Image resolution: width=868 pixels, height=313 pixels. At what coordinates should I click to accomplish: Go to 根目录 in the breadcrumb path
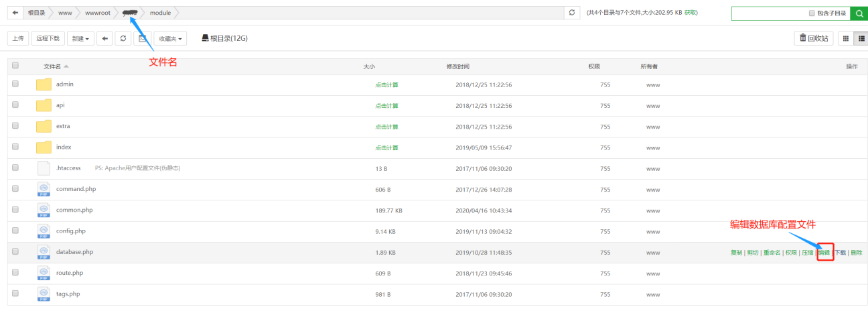tap(37, 13)
